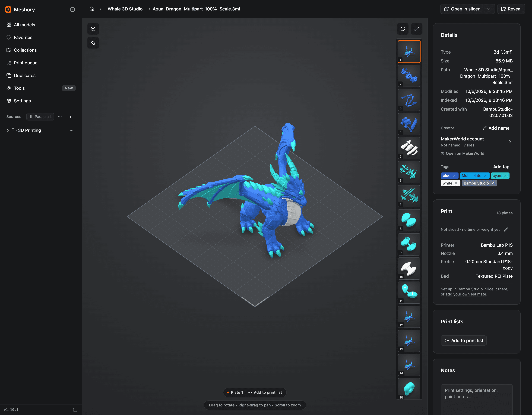Click add your own estimate link
Image resolution: width=532 pixels, height=415 pixels.
pos(465,294)
